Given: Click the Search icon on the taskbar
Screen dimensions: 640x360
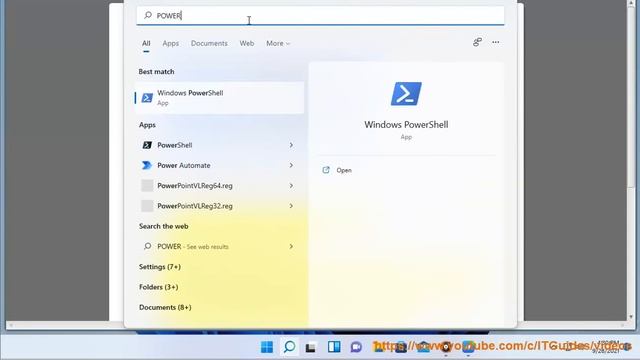Looking at the screenshot, I should point(289,347).
